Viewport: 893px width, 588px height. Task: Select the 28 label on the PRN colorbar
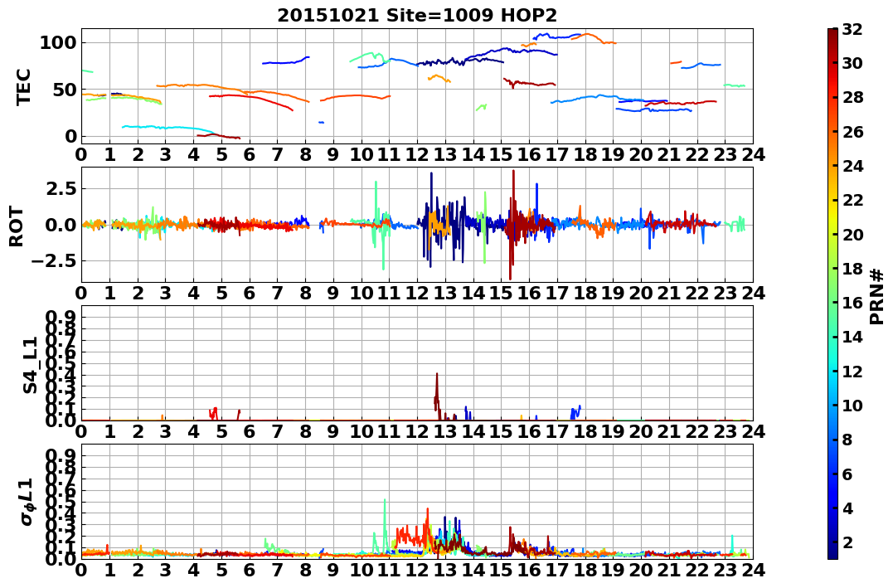click(852, 97)
